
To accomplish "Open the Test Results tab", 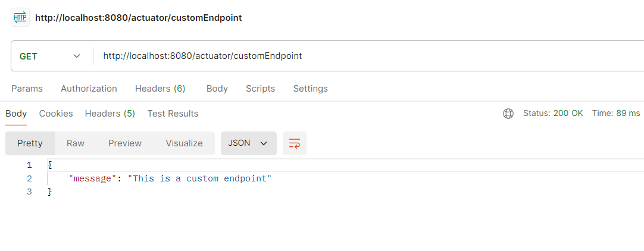I will point(173,114).
